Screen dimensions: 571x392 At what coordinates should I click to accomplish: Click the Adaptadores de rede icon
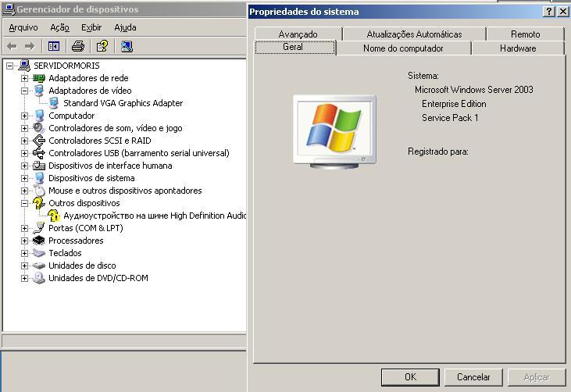pyautogui.click(x=39, y=78)
